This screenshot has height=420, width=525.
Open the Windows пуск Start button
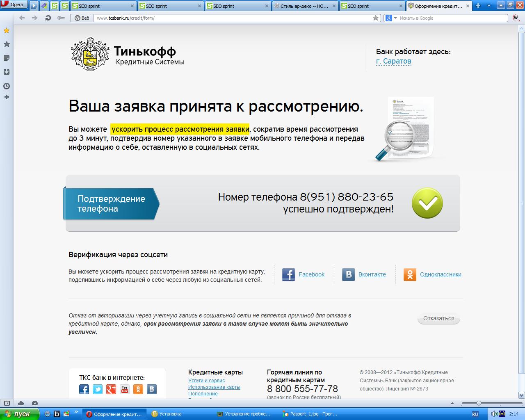pos(20,414)
